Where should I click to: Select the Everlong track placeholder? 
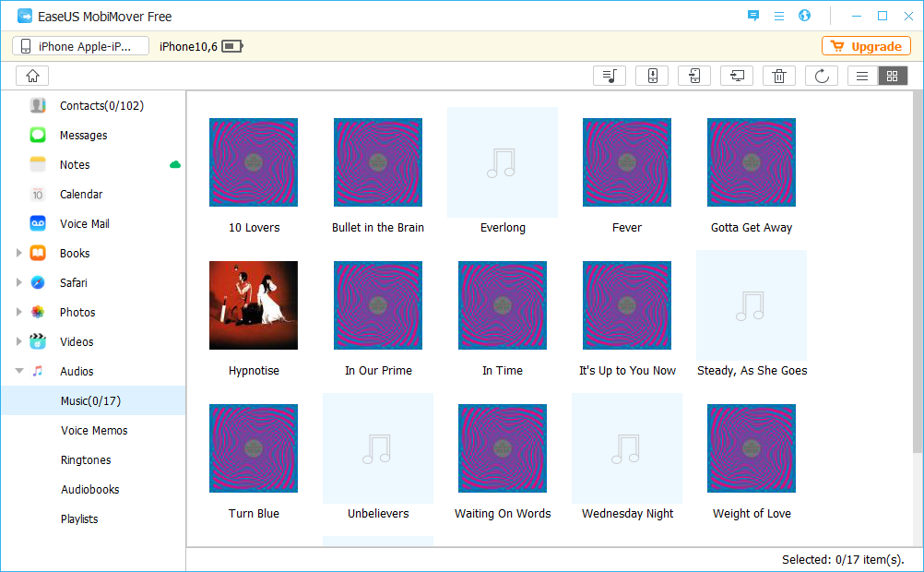503,162
